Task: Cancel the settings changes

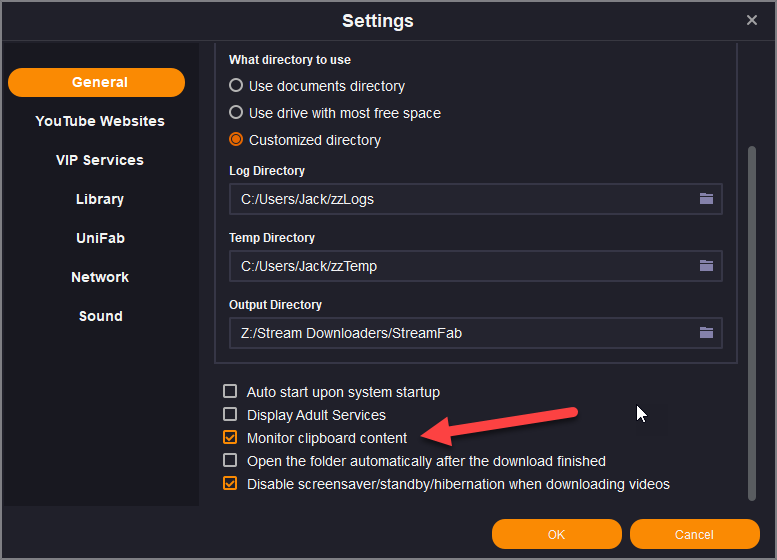Action: [694, 534]
